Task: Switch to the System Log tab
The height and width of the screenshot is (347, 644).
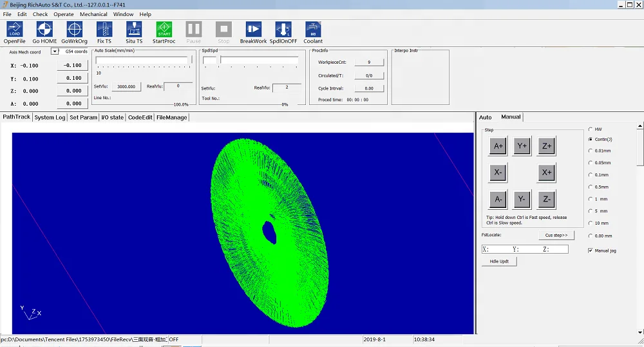Action: point(50,117)
